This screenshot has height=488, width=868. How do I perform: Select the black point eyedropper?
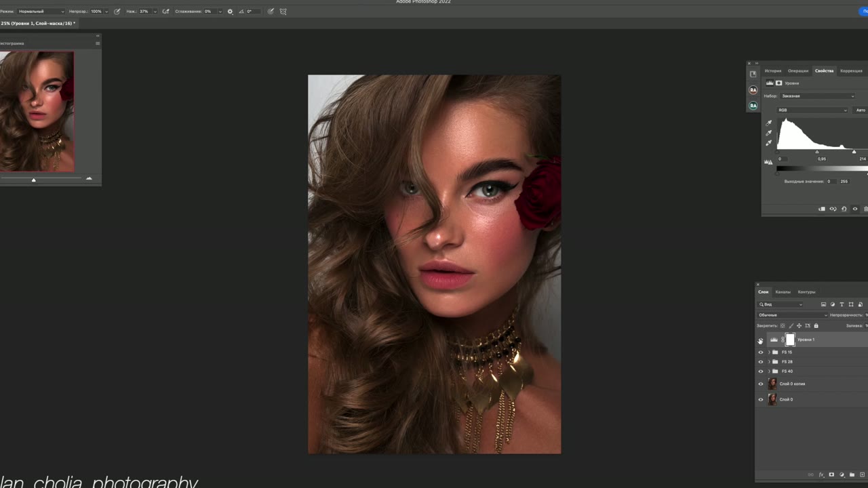[768, 123]
